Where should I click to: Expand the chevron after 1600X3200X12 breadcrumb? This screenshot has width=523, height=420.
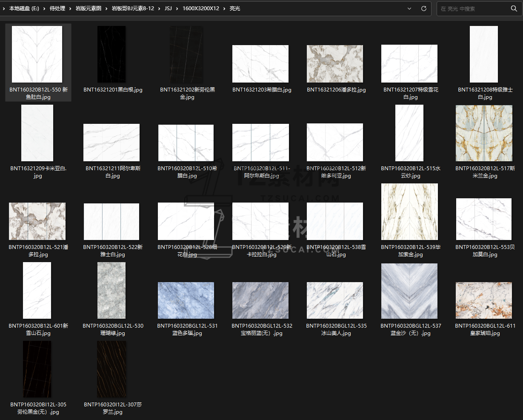(224, 9)
